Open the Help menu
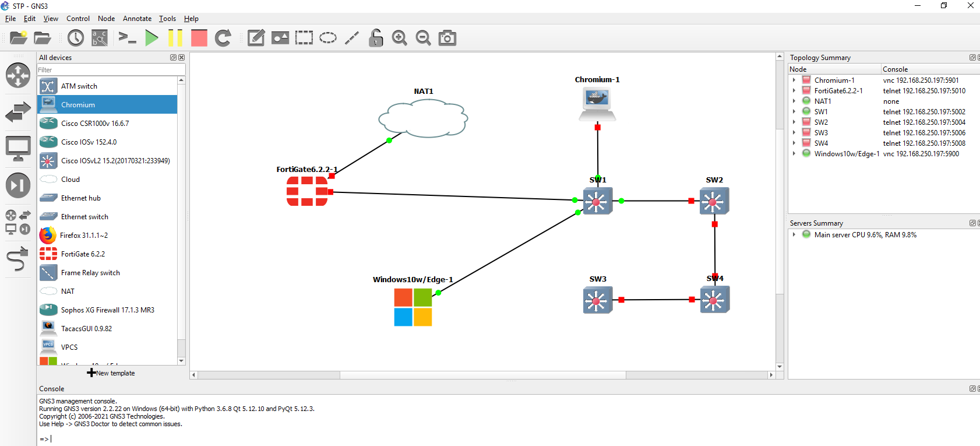Screen dimensions: 980x446 click(x=191, y=19)
